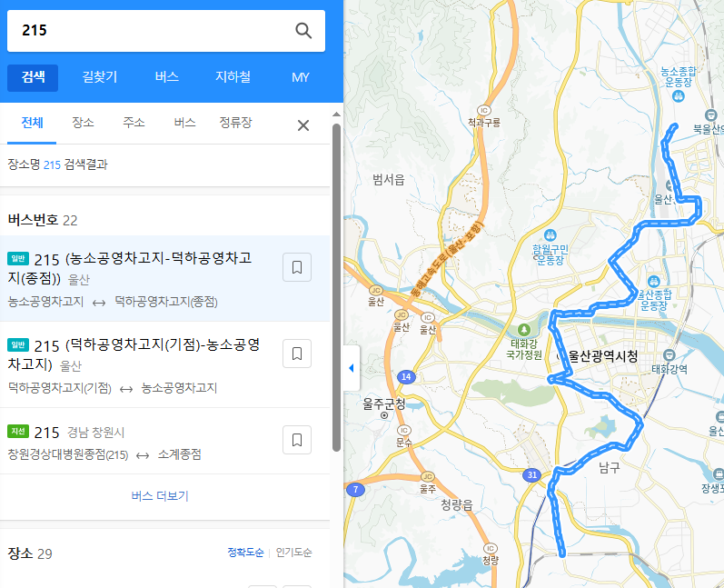Screen dimensions: 724x588
Task: Open the MY tab
Action: (300, 77)
